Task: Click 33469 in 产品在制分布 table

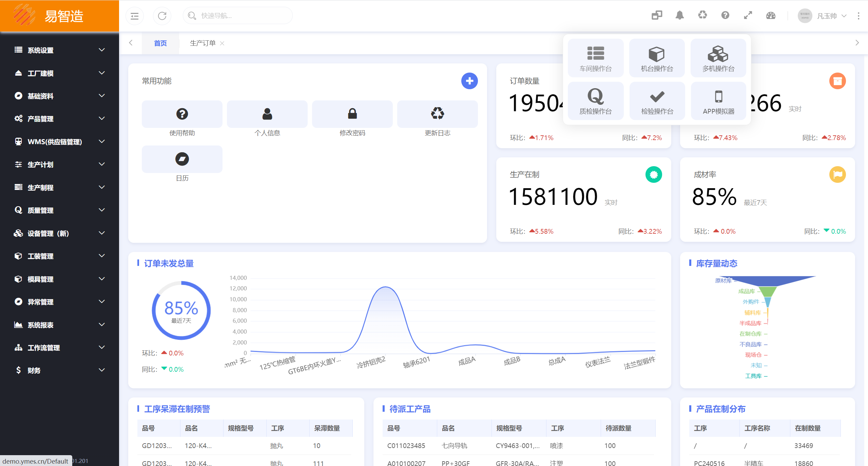Action: coord(804,446)
